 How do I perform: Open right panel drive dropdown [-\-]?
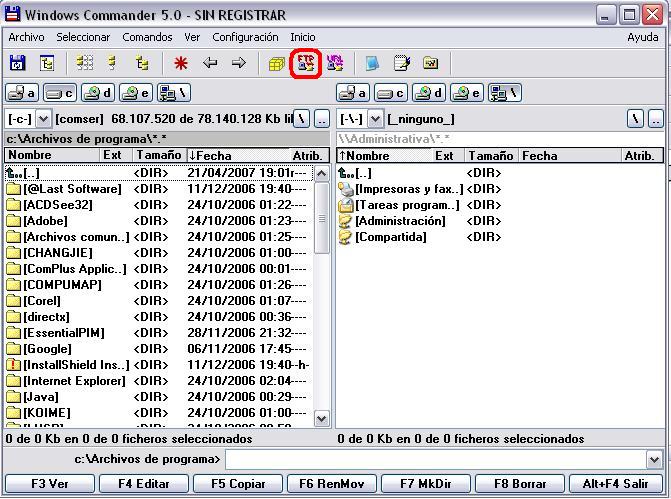(375, 119)
